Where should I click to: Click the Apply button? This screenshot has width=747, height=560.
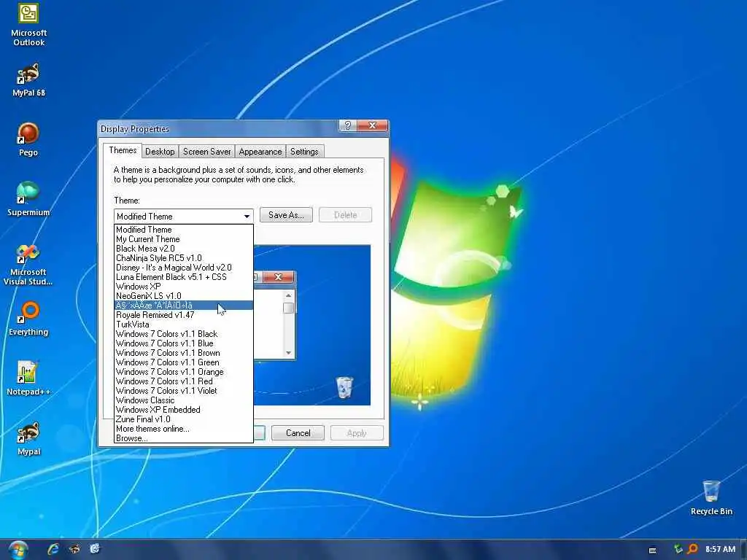pyautogui.click(x=357, y=433)
